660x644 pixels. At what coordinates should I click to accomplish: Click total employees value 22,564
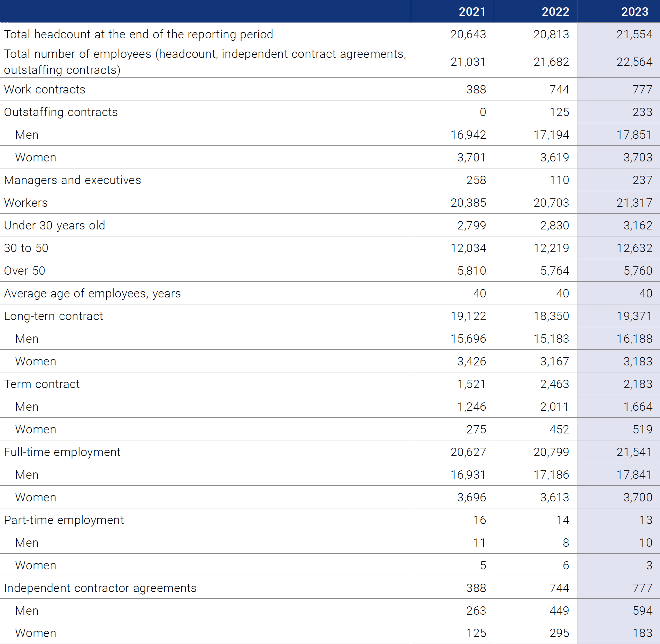(x=634, y=62)
